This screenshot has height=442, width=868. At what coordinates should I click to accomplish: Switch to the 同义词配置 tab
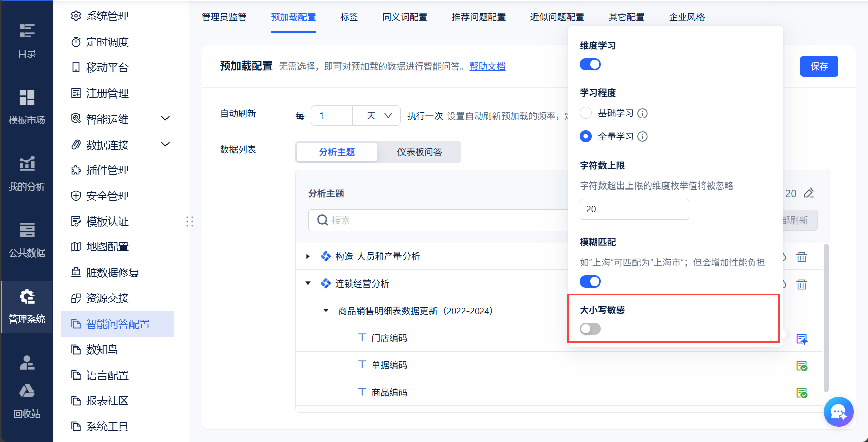point(405,17)
